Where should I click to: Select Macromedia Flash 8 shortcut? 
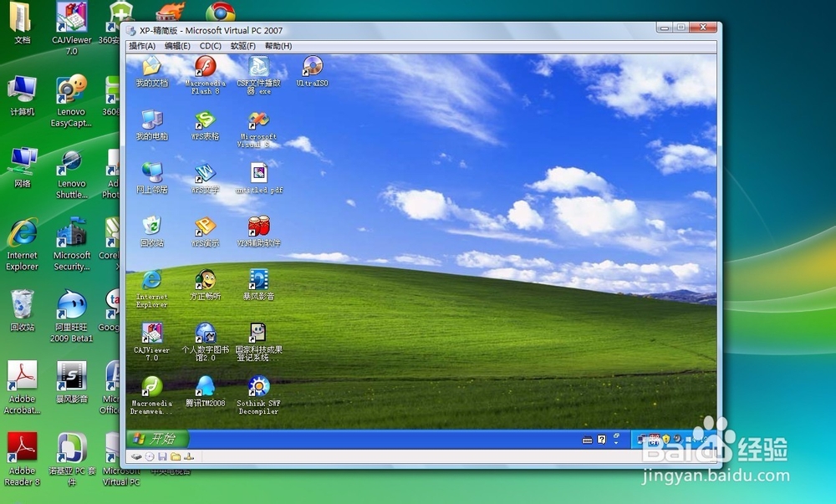(206, 74)
